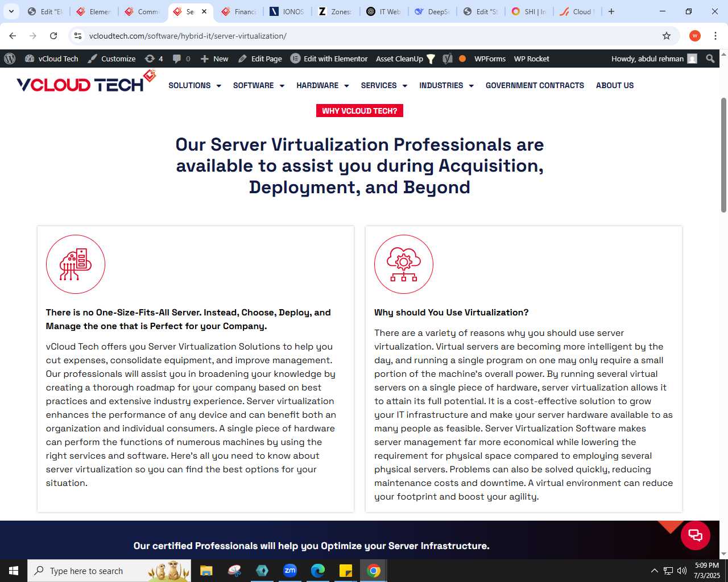Switch to the Elementor tab
728x582 pixels.
coord(94,11)
